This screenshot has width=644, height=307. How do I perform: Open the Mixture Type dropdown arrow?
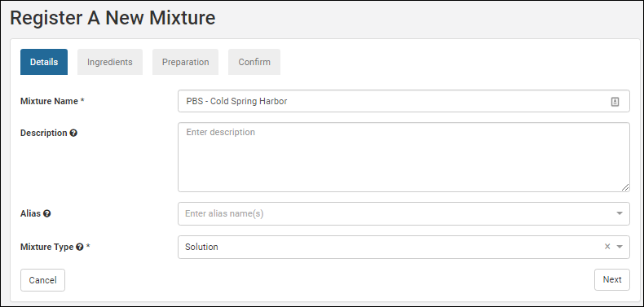tap(620, 247)
